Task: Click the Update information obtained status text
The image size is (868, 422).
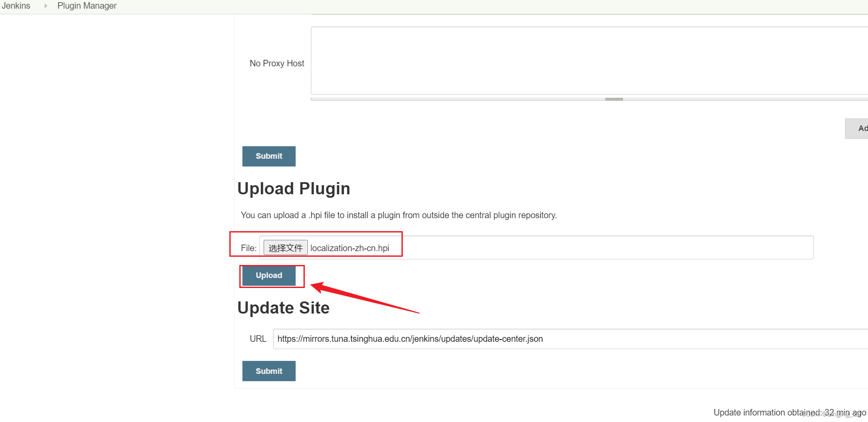Action: point(790,412)
